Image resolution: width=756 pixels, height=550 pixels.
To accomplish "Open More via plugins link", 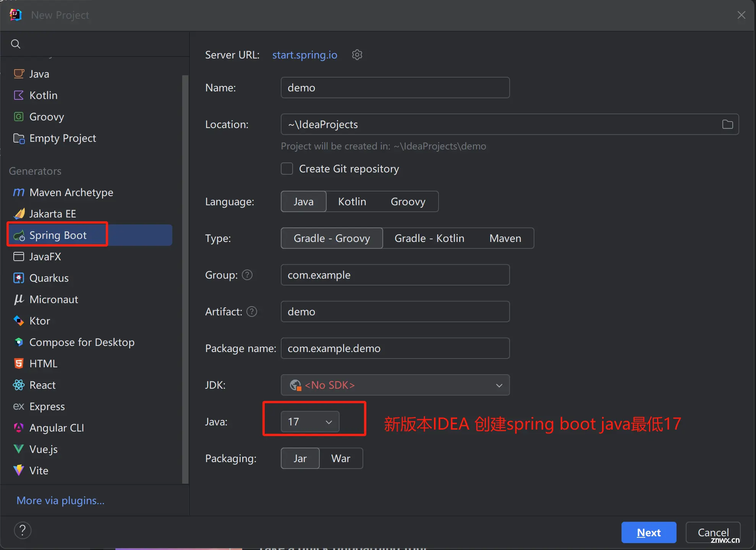I will click(x=61, y=500).
